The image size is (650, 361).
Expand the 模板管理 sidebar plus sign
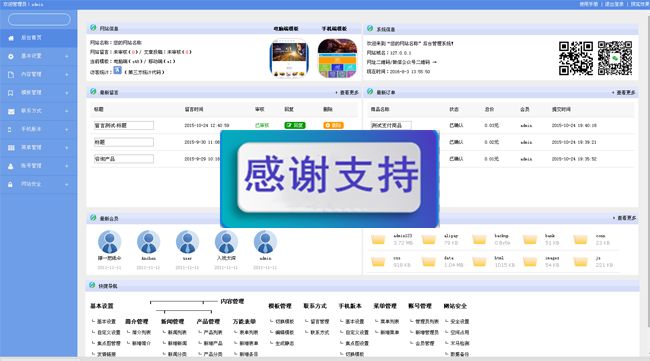point(67,93)
